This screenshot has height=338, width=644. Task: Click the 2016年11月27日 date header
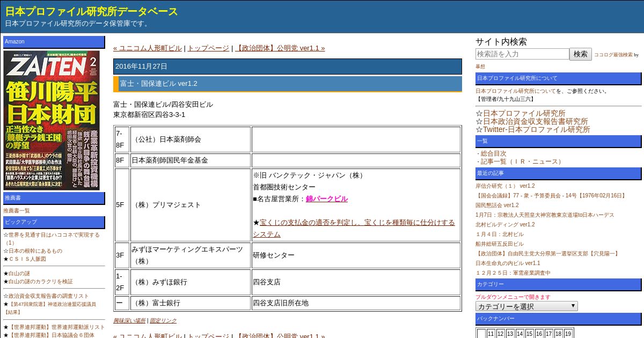coord(288,67)
